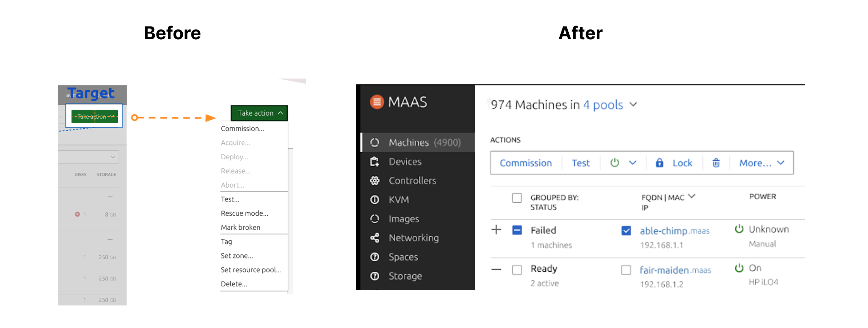Image resolution: width=868 pixels, height=328 pixels.
Task: Toggle the Failed group checkbox
Action: pos(517,230)
